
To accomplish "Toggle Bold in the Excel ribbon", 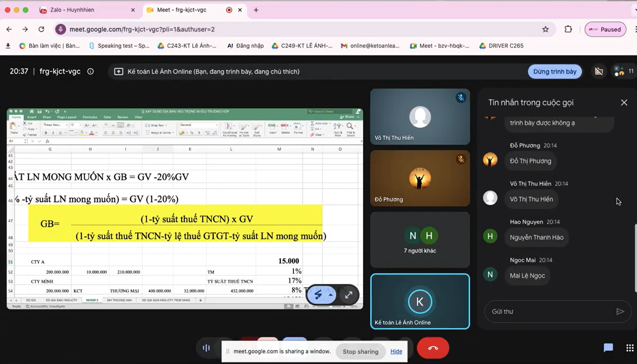I will point(46,133).
